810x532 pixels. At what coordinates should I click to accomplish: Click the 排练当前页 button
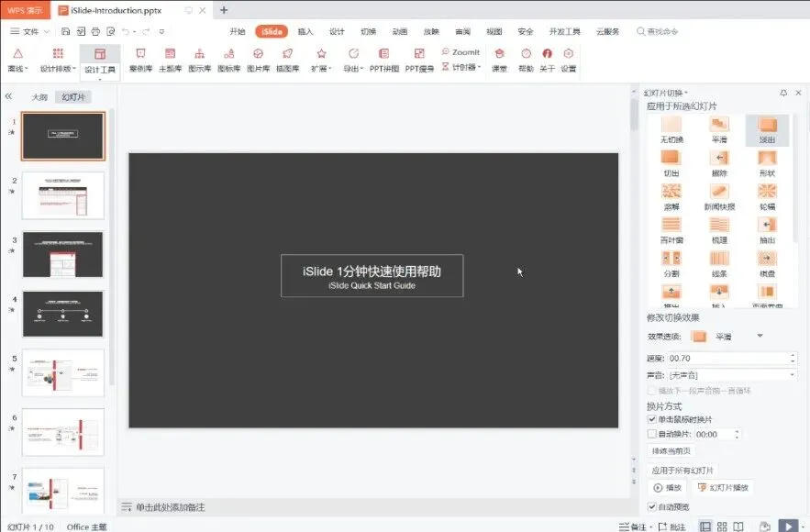pyautogui.click(x=671, y=451)
